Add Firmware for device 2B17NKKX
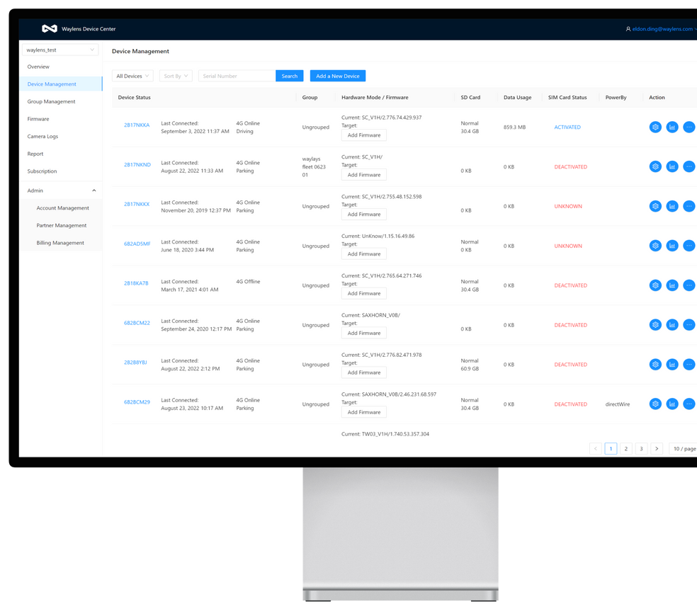Image resolution: width=697 pixels, height=616 pixels. (x=364, y=215)
